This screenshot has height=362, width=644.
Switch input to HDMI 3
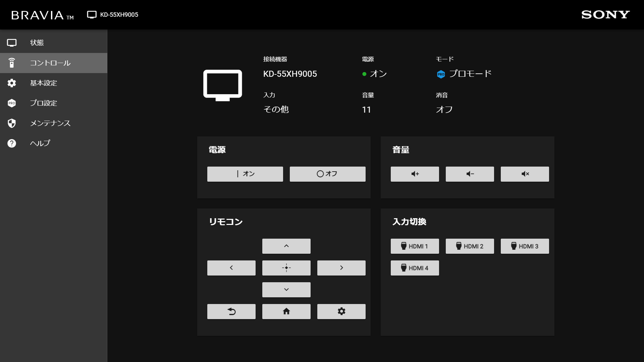525,246
